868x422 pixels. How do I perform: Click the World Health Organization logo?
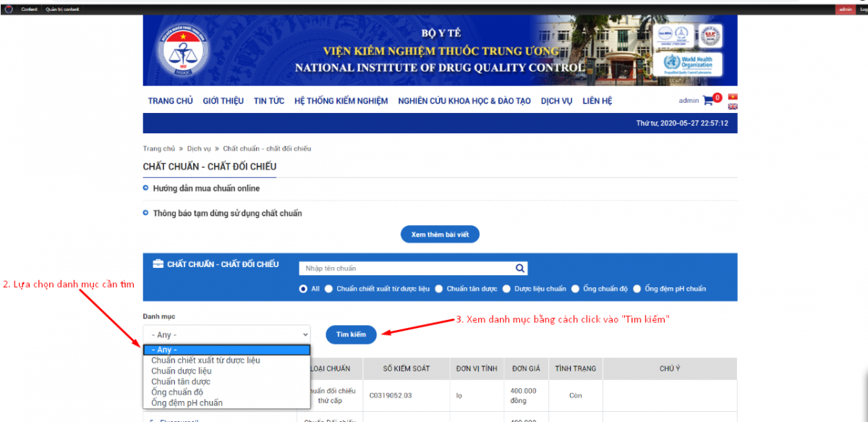tap(689, 63)
